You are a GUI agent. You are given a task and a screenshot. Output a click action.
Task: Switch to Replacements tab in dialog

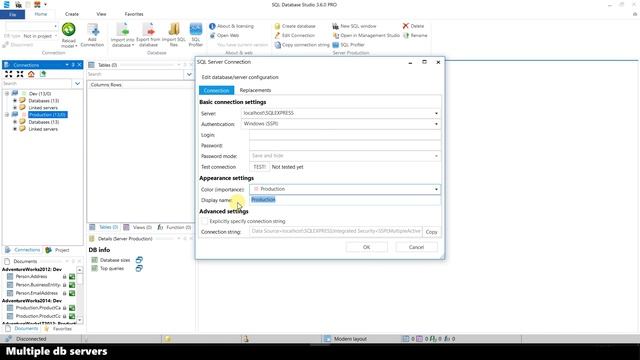pos(256,90)
